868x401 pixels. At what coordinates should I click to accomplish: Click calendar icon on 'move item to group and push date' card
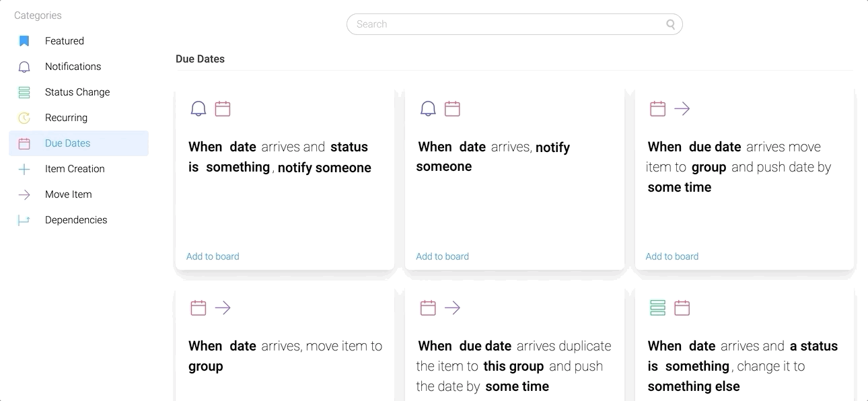click(x=657, y=108)
